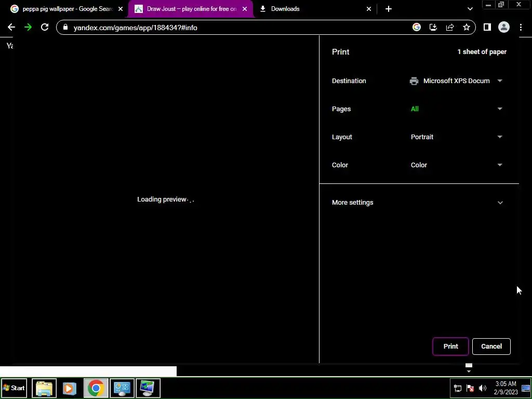Viewport: 532px width, 399px height.
Task: Click the Google icon in the address bar
Action: 417,28
